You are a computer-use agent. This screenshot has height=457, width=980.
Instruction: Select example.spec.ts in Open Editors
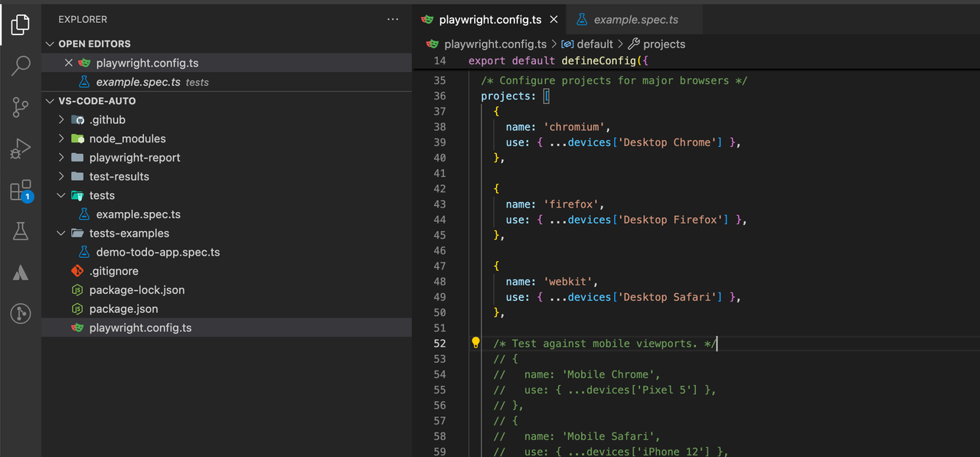227,82
